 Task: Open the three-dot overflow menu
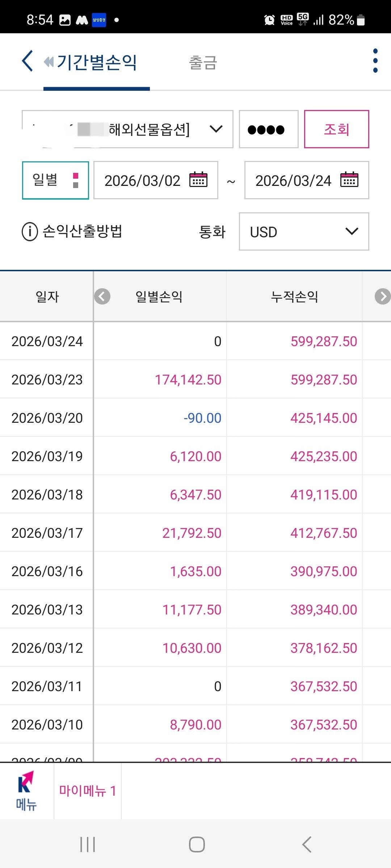point(375,61)
